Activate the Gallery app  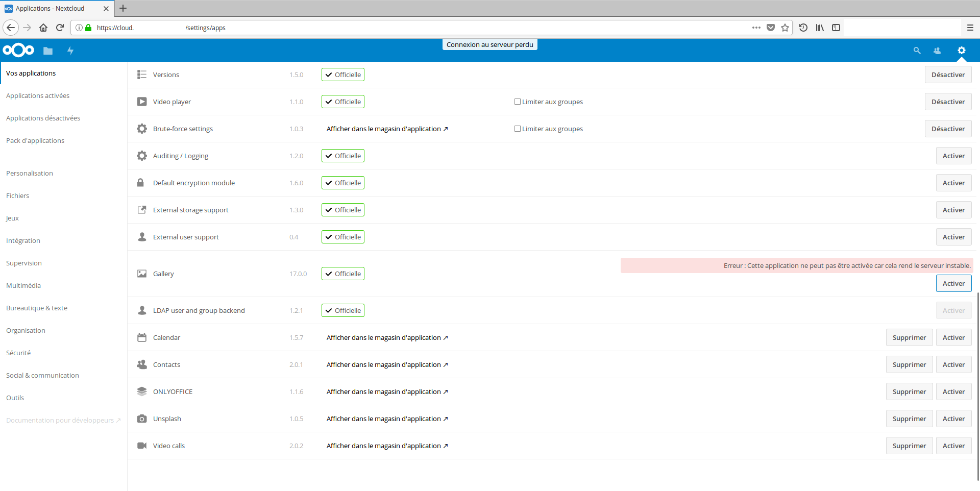pos(953,283)
